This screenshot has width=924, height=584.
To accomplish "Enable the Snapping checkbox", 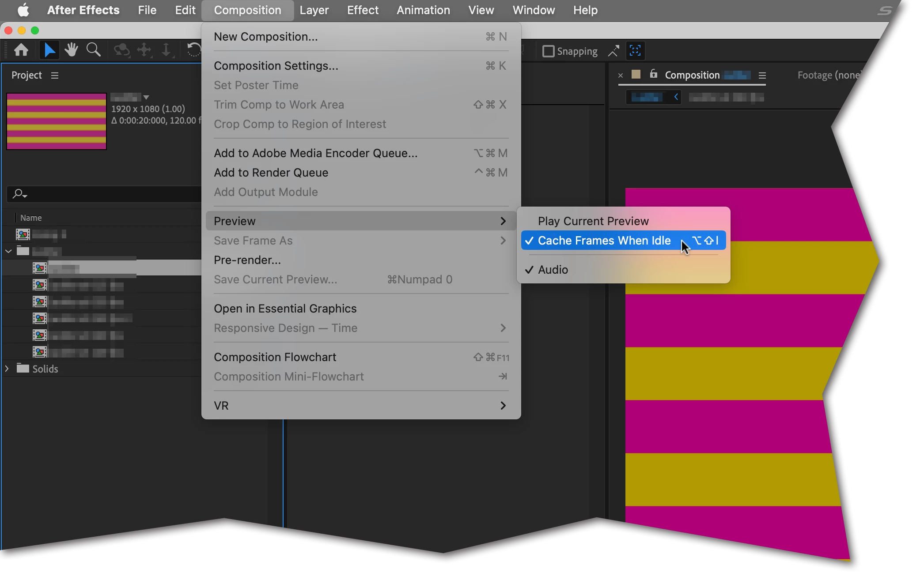I will pos(548,51).
